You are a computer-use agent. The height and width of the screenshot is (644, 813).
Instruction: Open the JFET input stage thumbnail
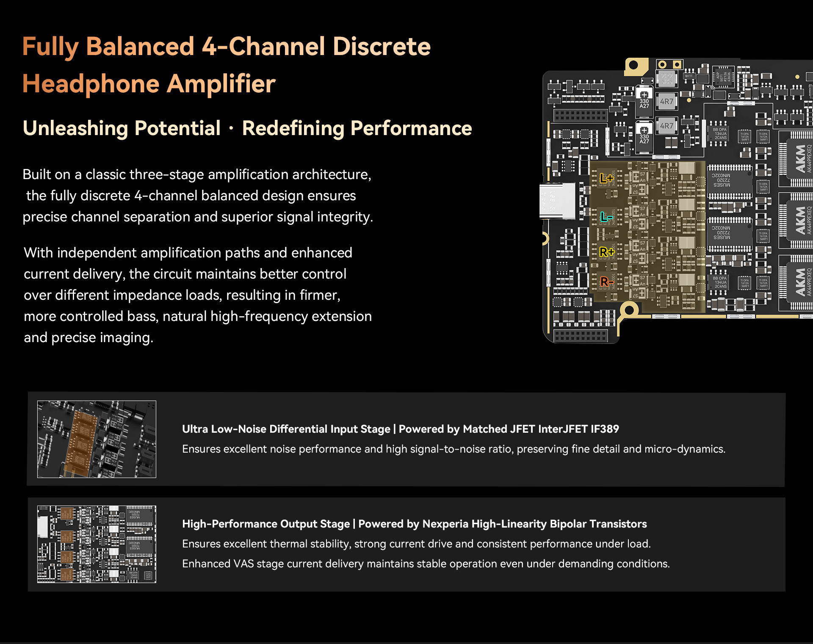coord(97,439)
